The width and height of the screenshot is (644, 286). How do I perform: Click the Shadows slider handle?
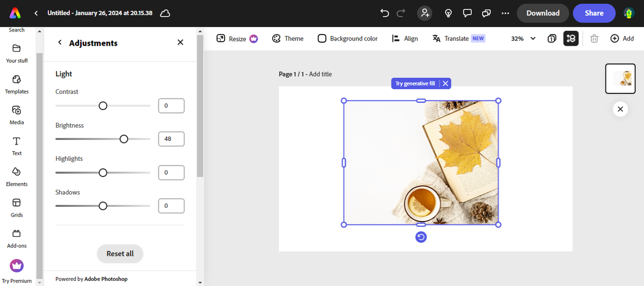103,206
